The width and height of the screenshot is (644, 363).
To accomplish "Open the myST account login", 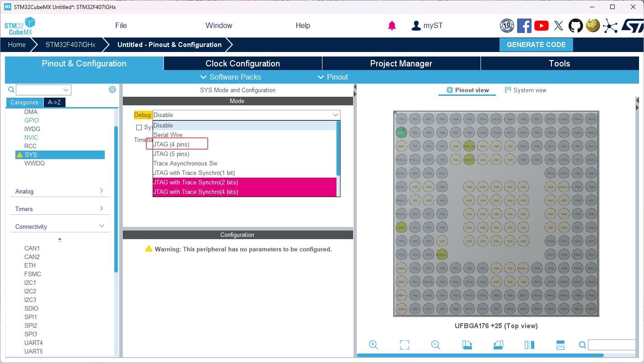I will point(427,26).
